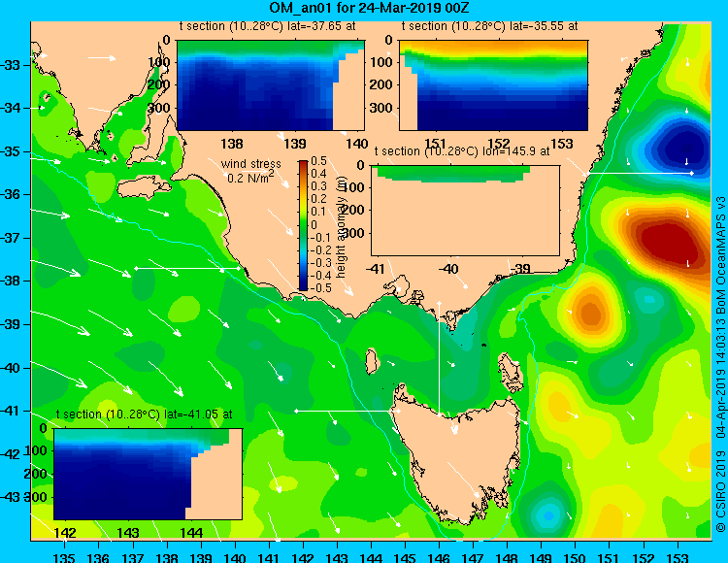Click the '146' longitude label on bottom axis

coord(439,558)
